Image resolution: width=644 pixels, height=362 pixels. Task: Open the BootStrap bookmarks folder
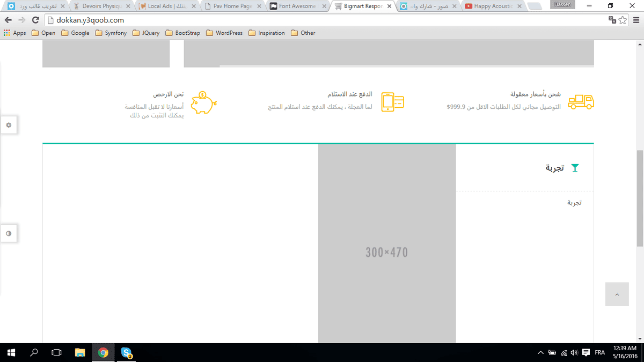[x=182, y=33]
